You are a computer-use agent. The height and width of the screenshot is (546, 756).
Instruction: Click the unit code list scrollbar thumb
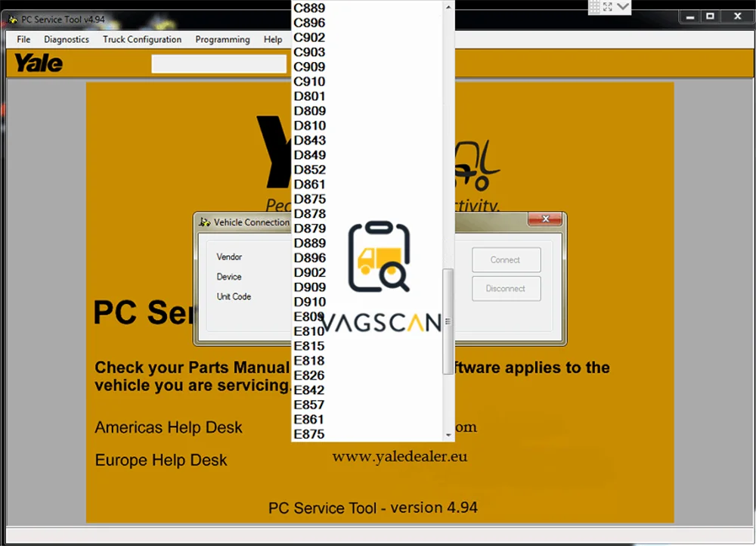click(448, 321)
